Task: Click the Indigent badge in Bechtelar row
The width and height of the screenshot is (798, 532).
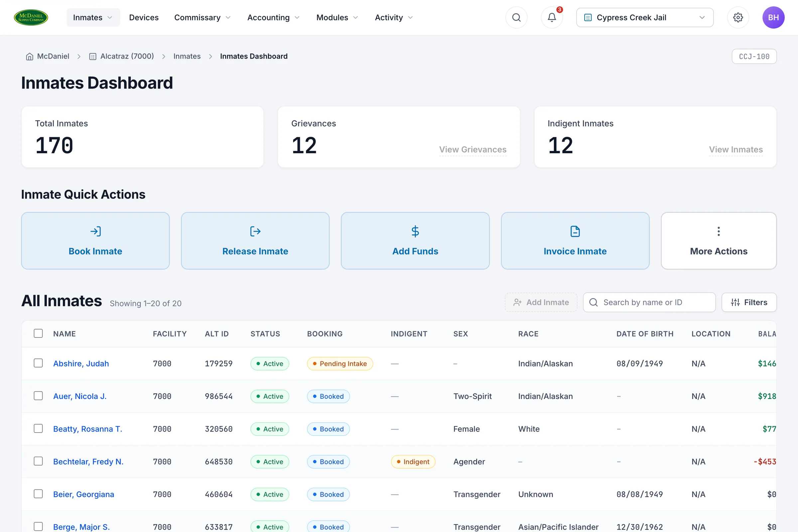Action: click(413, 462)
